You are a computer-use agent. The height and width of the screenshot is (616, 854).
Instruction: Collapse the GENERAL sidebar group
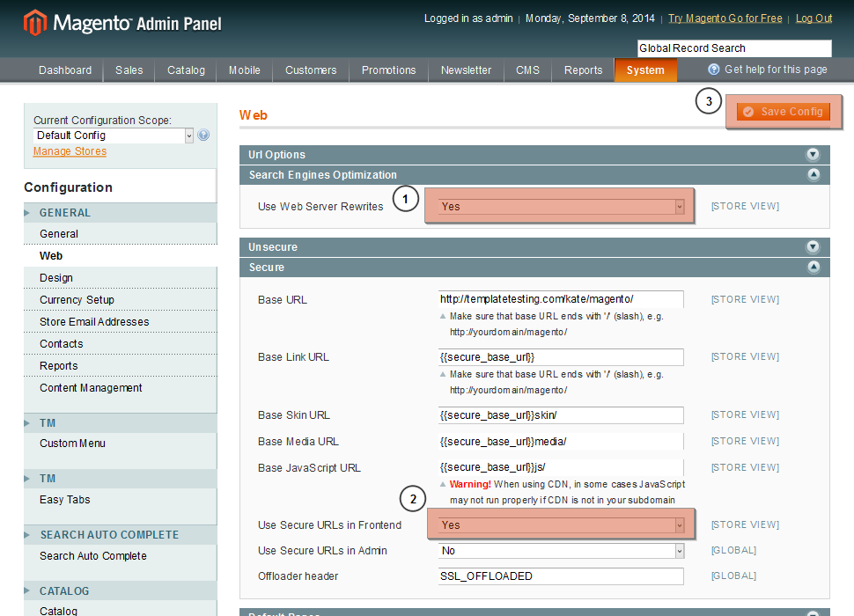(x=120, y=213)
